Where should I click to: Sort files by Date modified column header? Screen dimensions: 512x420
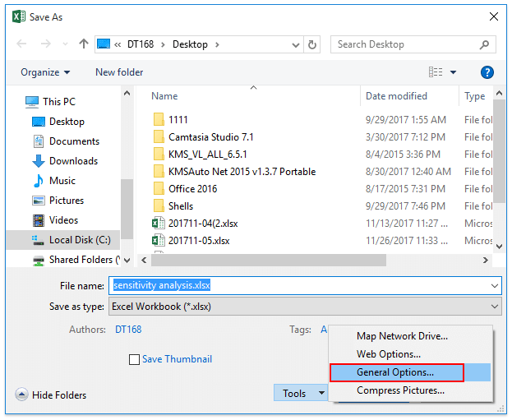396,96
